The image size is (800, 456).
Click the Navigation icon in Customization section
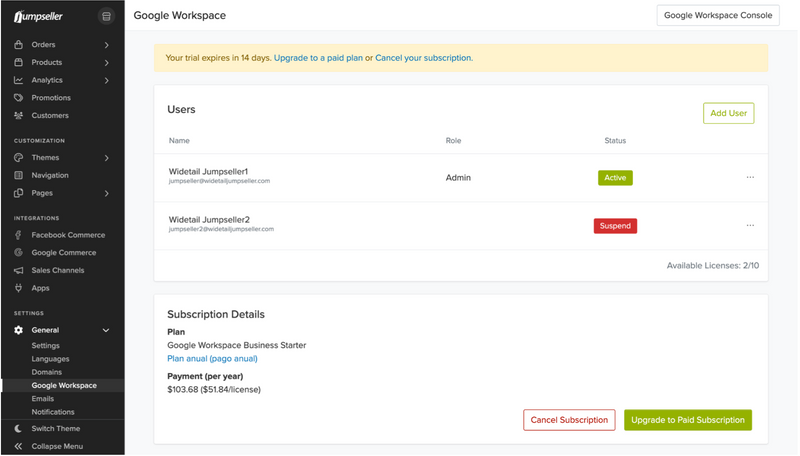19,175
